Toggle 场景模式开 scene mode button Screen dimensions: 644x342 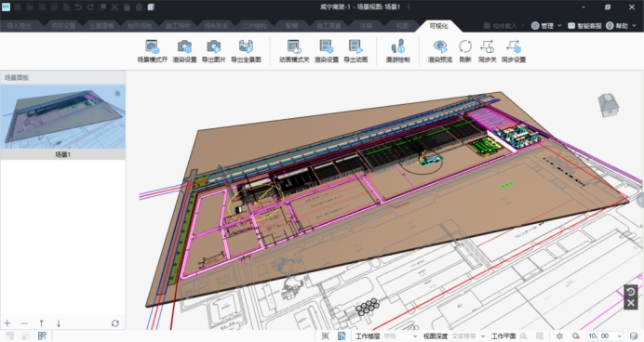pyautogui.click(x=153, y=51)
